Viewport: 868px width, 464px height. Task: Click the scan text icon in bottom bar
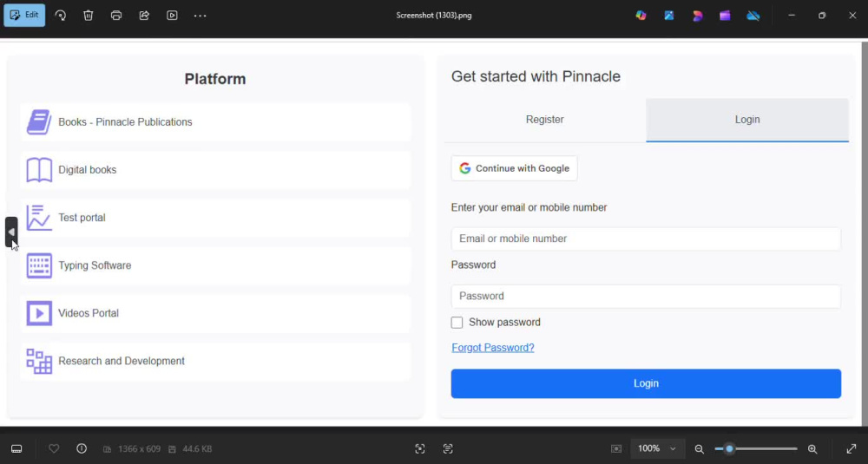click(448, 448)
